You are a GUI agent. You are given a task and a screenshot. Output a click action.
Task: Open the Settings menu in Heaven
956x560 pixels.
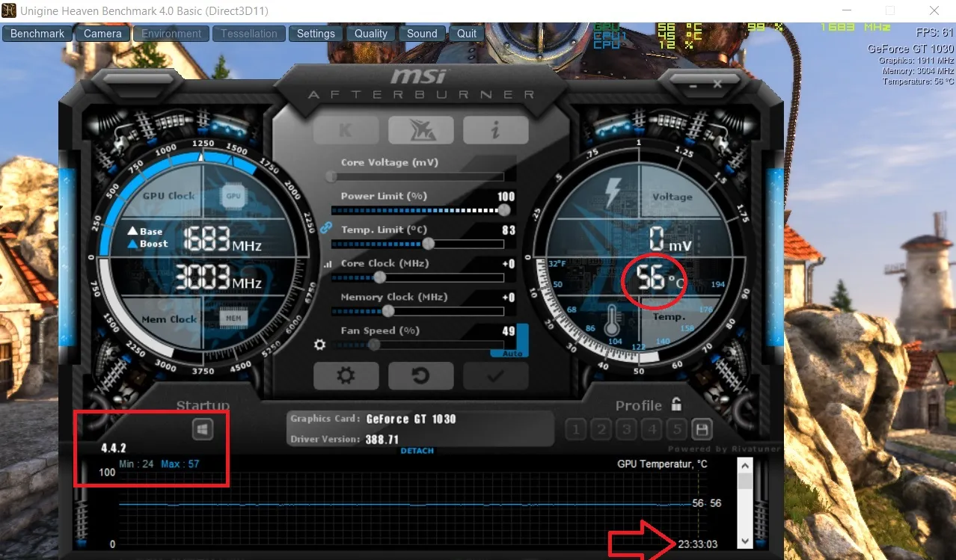(316, 34)
